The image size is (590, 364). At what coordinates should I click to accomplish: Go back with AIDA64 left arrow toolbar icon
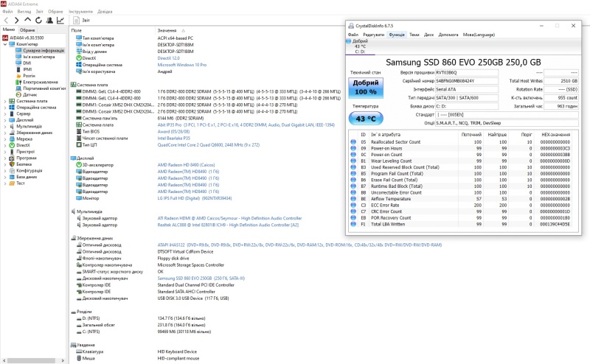6,21
